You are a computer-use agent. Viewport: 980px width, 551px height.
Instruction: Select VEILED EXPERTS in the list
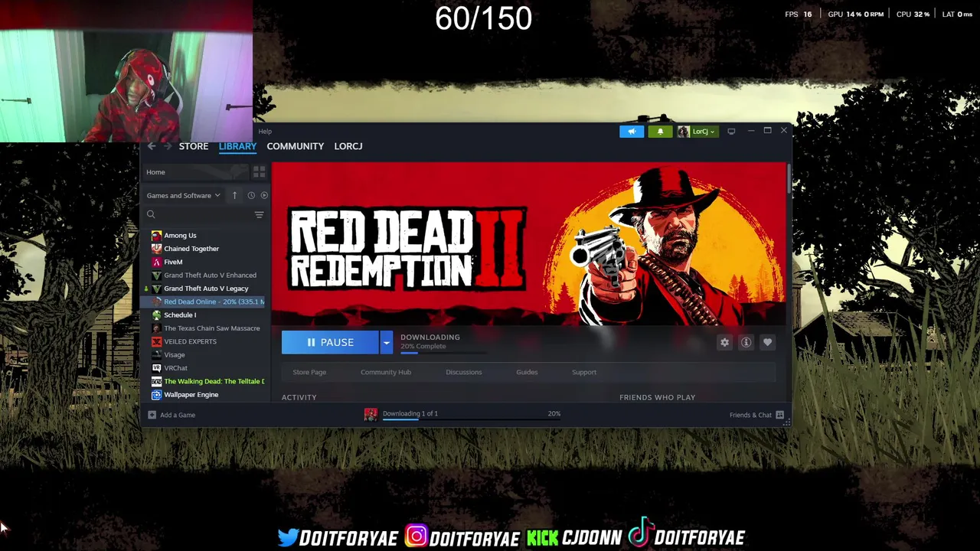pyautogui.click(x=190, y=341)
